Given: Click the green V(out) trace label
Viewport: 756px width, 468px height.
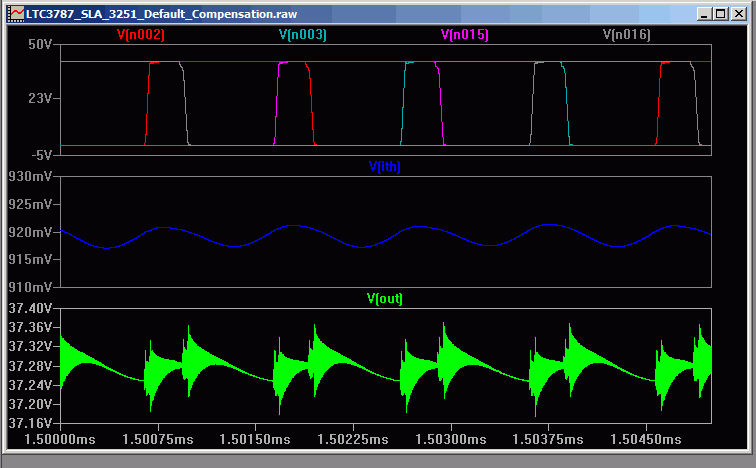Looking at the screenshot, I should (384, 298).
